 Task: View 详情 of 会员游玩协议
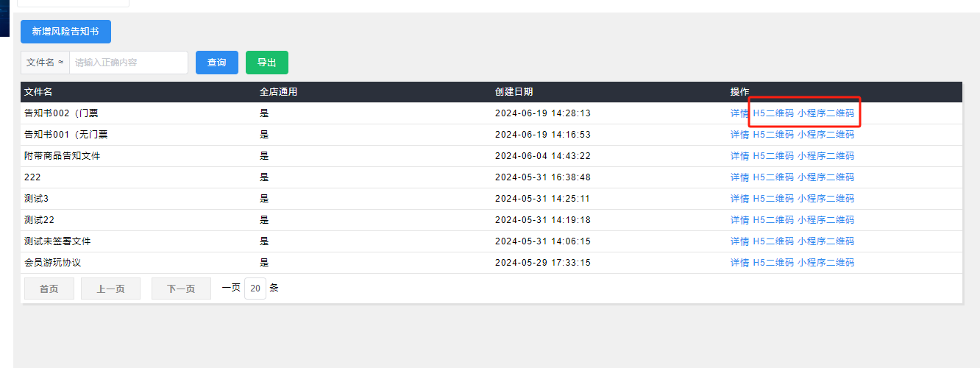click(x=739, y=263)
